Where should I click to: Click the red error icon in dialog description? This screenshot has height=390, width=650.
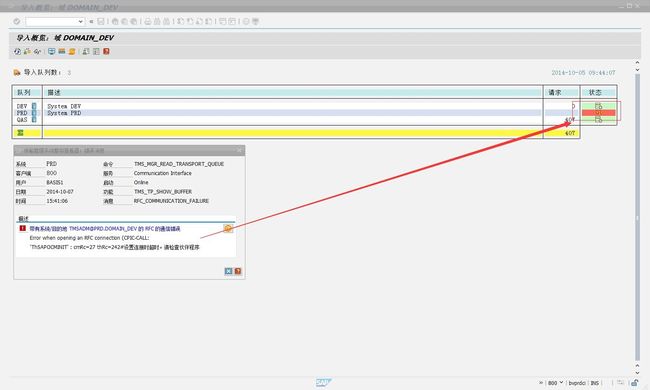[23, 228]
